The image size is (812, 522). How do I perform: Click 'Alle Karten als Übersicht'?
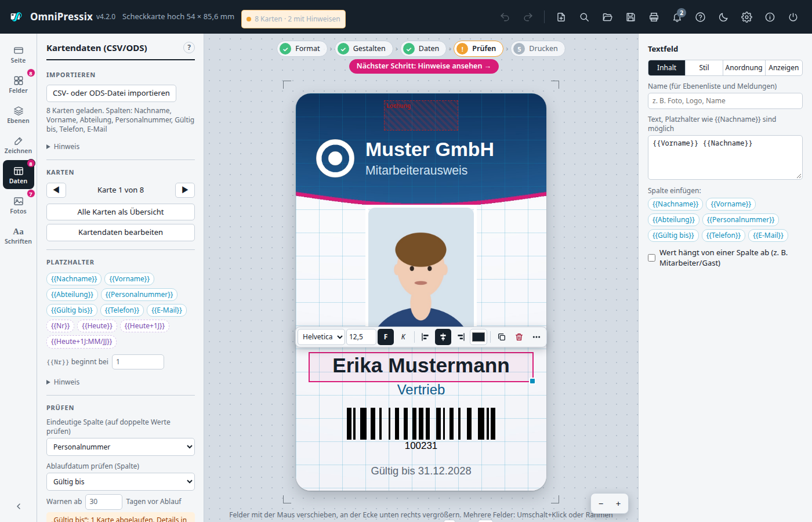pos(121,212)
